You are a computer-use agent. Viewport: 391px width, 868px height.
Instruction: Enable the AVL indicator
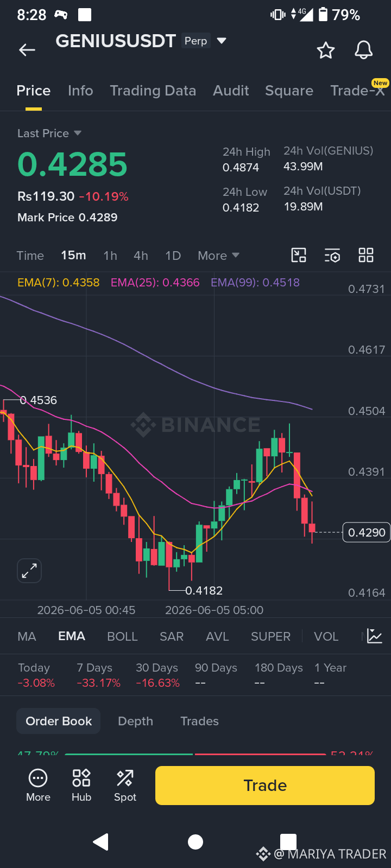(217, 636)
